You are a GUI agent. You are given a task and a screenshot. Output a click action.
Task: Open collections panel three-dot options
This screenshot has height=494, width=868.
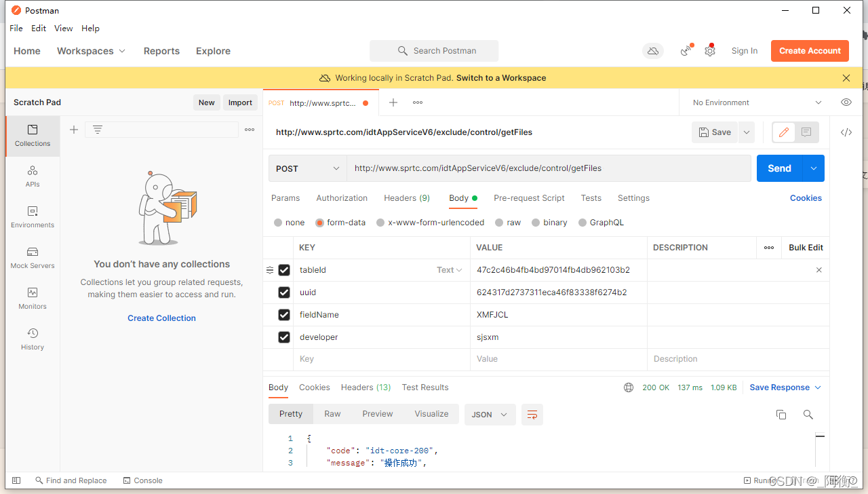click(x=250, y=130)
